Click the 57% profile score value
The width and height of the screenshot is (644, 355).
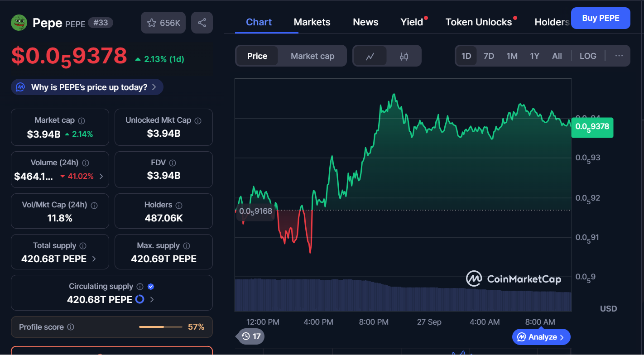(196, 327)
